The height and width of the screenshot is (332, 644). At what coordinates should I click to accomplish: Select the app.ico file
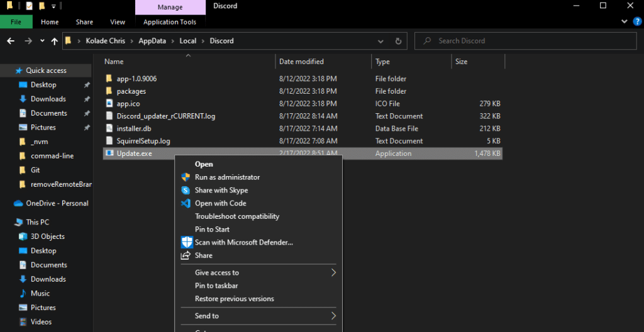[128, 104]
